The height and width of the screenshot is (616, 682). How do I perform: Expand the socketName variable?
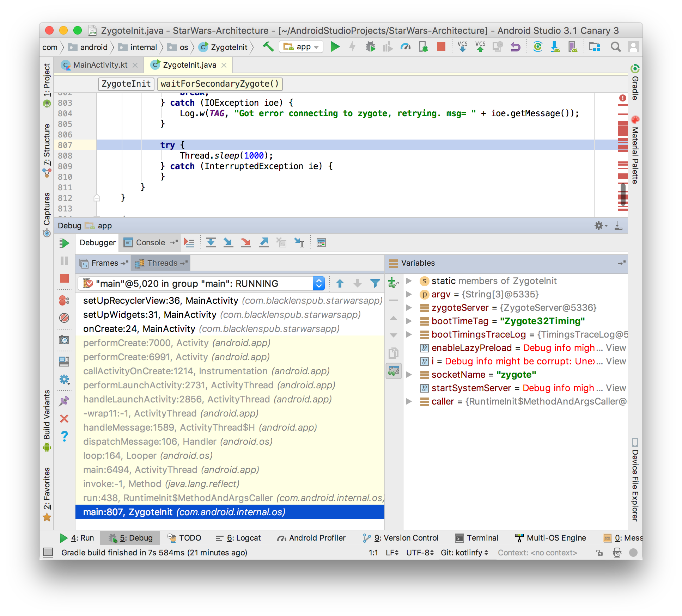[x=409, y=375]
